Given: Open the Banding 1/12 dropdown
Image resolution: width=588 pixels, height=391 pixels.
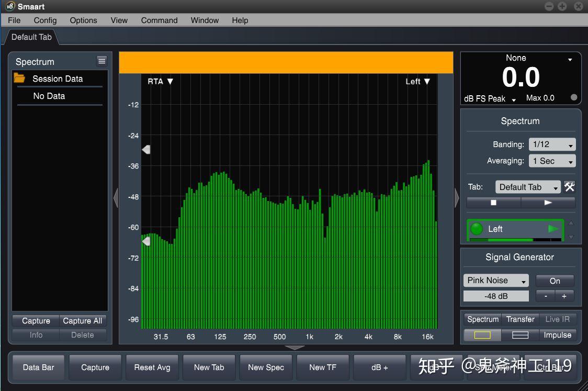Looking at the screenshot, I should (552, 144).
